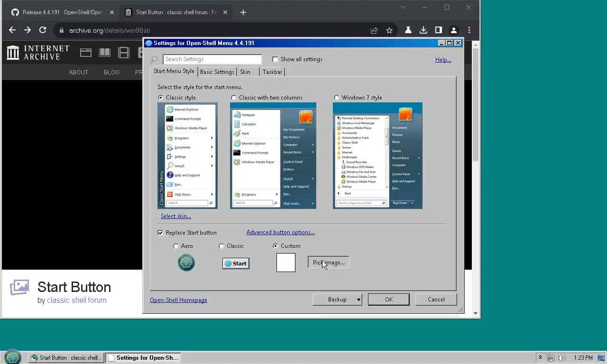Screen dimensions: 607x364
Task: Click the volume speaker tray icon
Action: click(x=562, y=358)
